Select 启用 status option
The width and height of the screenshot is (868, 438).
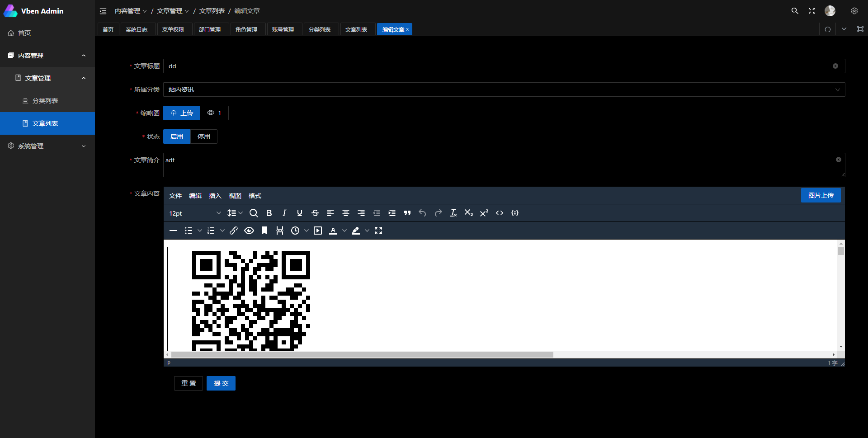177,137
